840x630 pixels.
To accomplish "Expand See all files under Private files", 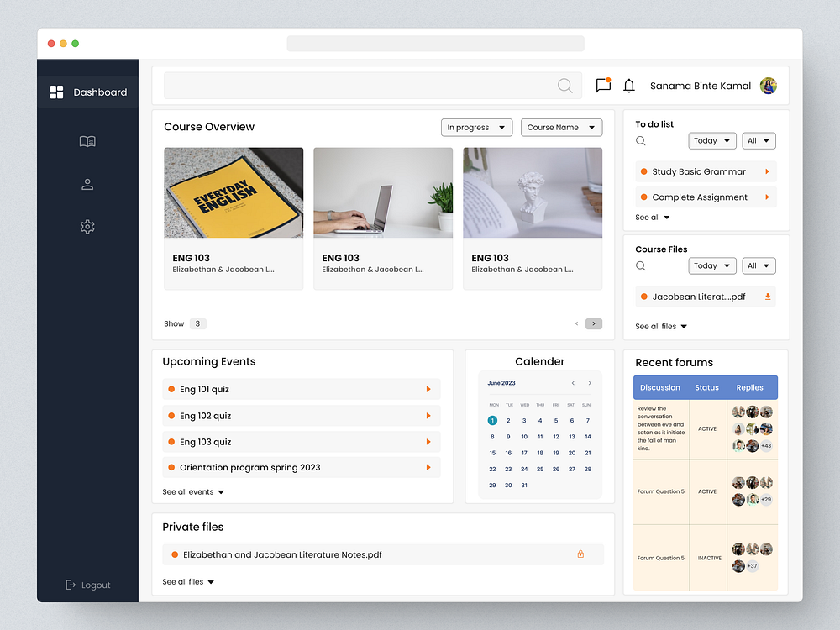I will pos(188,582).
